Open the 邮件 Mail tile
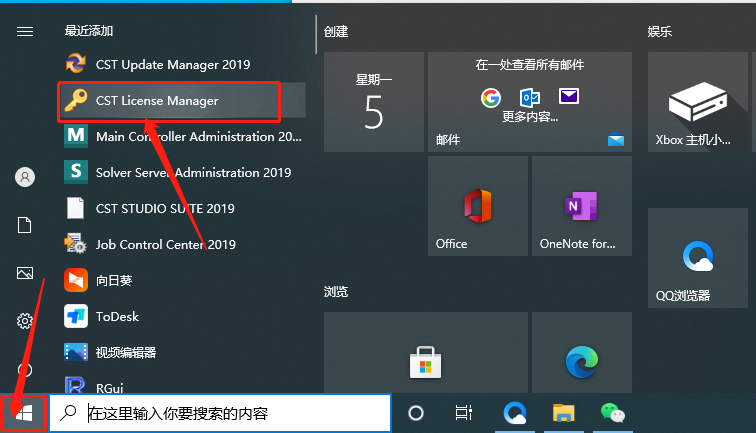This screenshot has height=433, width=756. click(530, 102)
